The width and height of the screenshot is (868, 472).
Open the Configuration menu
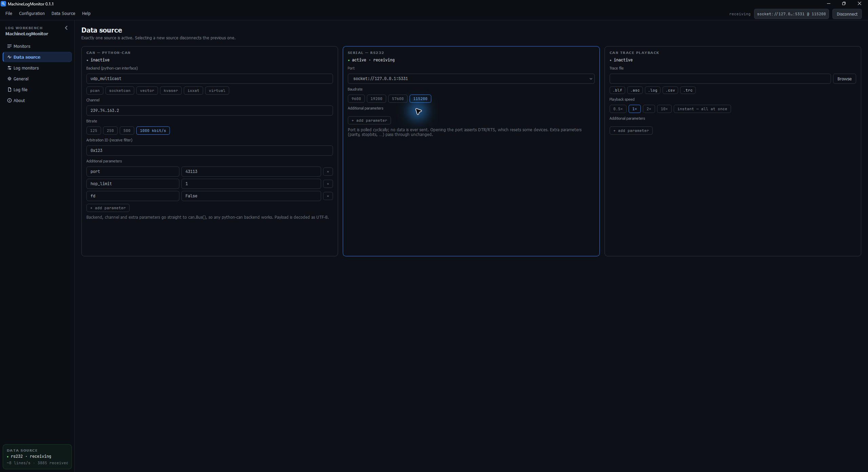(x=32, y=14)
